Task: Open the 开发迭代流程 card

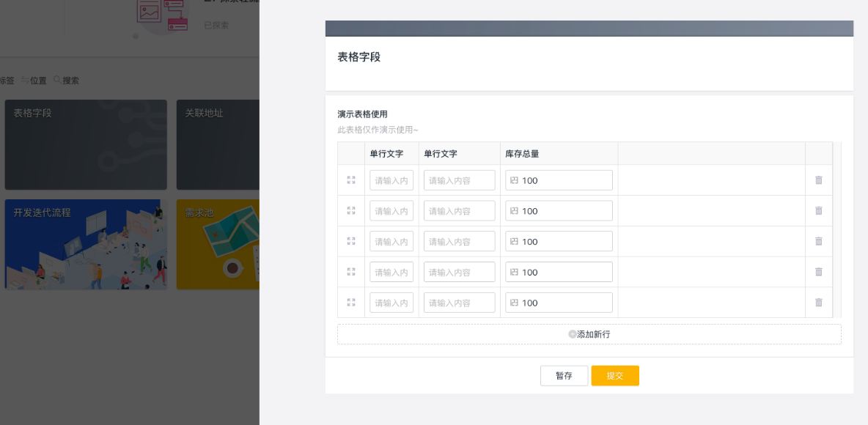Action: point(86,244)
